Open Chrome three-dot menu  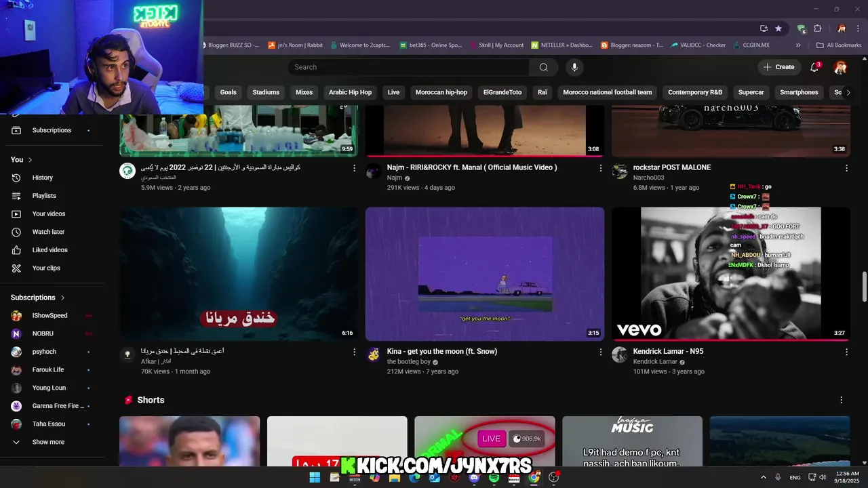(x=858, y=28)
